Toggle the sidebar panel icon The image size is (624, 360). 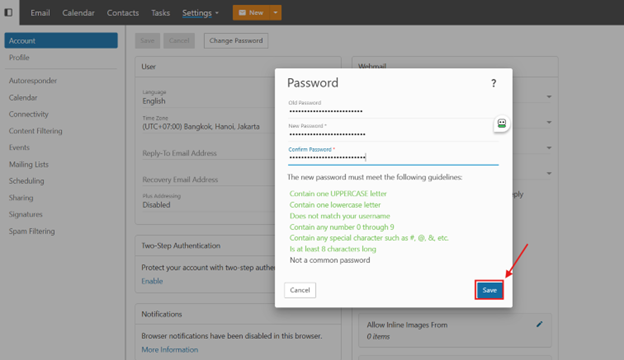click(x=8, y=12)
